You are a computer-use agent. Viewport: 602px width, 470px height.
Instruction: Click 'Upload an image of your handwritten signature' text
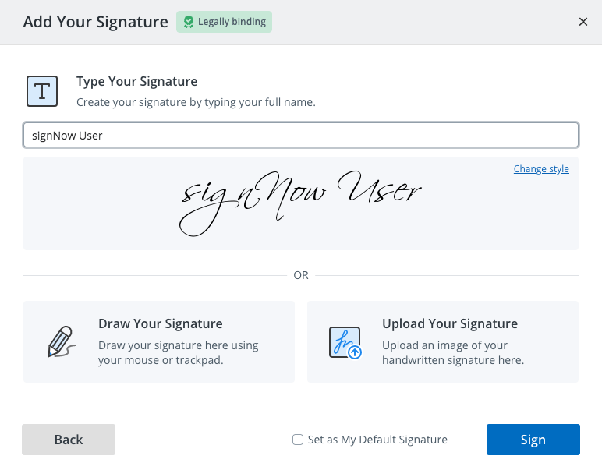(x=453, y=352)
